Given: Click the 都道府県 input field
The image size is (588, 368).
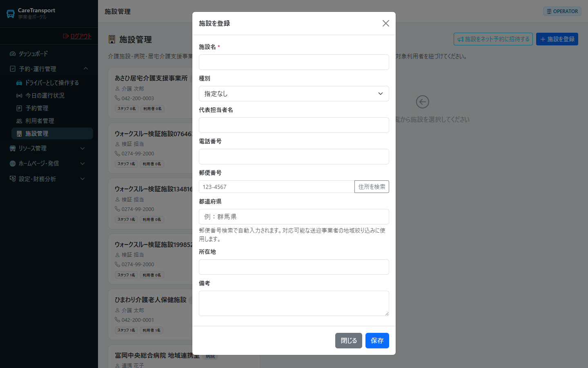Looking at the screenshot, I should click(x=294, y=217).
